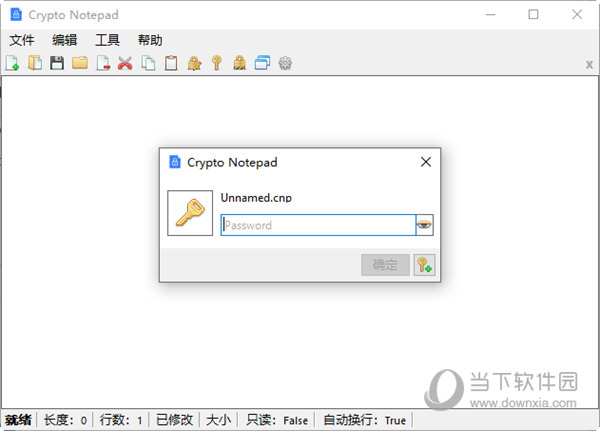The height and width of the screenshot is (431, 600).
Task: Click the 行数: 1 status entry
Action: (x=121, y=420)
